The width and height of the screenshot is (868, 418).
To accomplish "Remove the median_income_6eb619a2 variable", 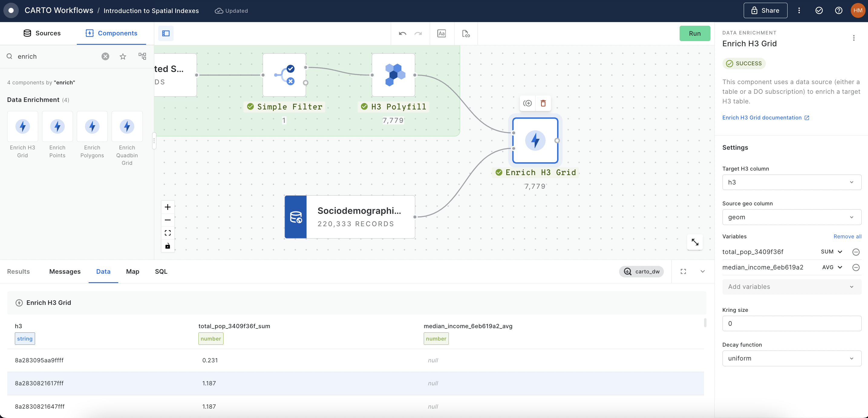I will 856,267.
